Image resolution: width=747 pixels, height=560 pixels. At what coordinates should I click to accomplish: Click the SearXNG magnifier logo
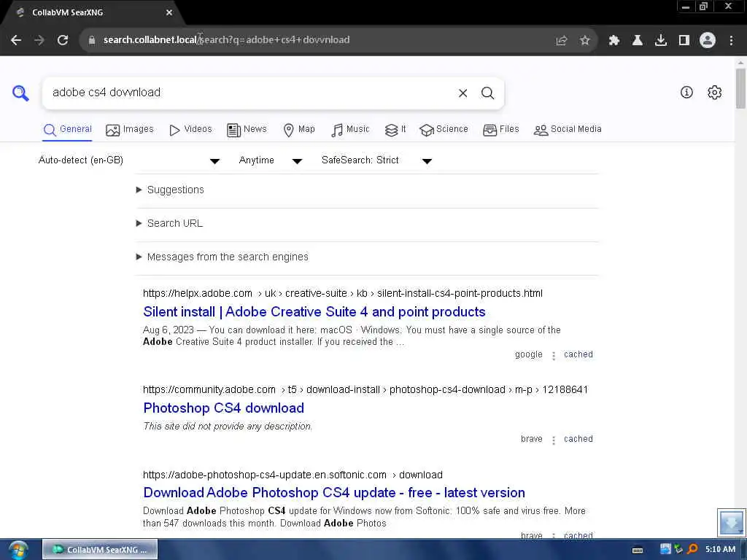coord(20,93)
